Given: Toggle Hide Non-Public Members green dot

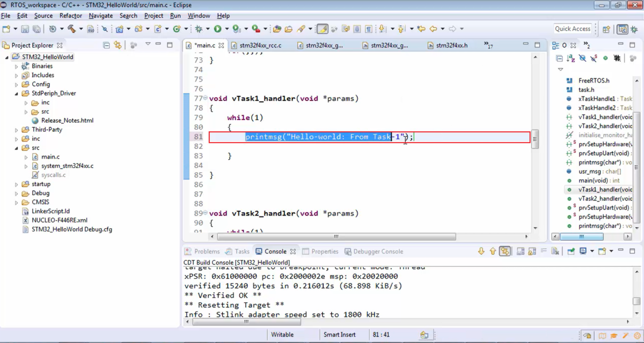Looking at the screenshot, I should 605,58.
